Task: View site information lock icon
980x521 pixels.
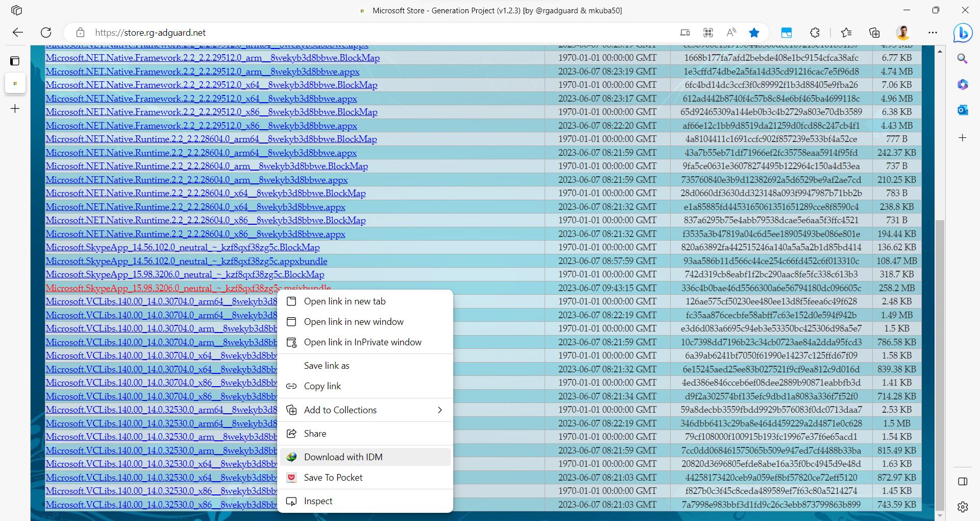Action: click(x=80, y=33)
